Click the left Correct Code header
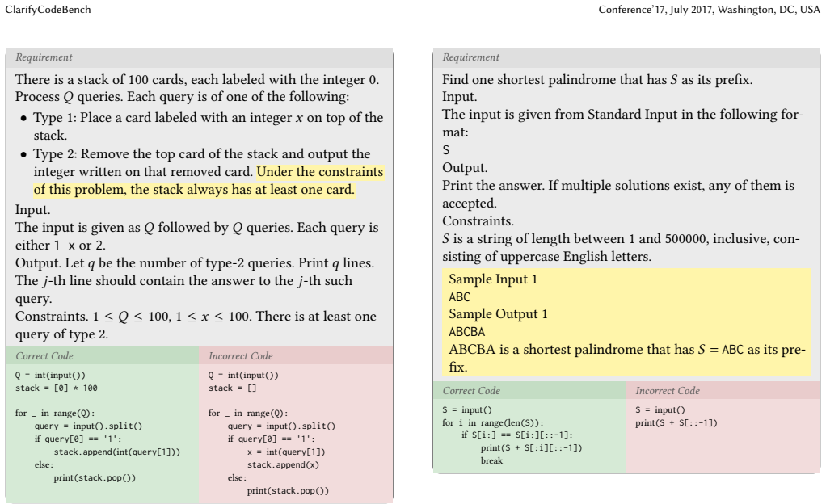This screenshot has height=504, width=826. point(44,356)
